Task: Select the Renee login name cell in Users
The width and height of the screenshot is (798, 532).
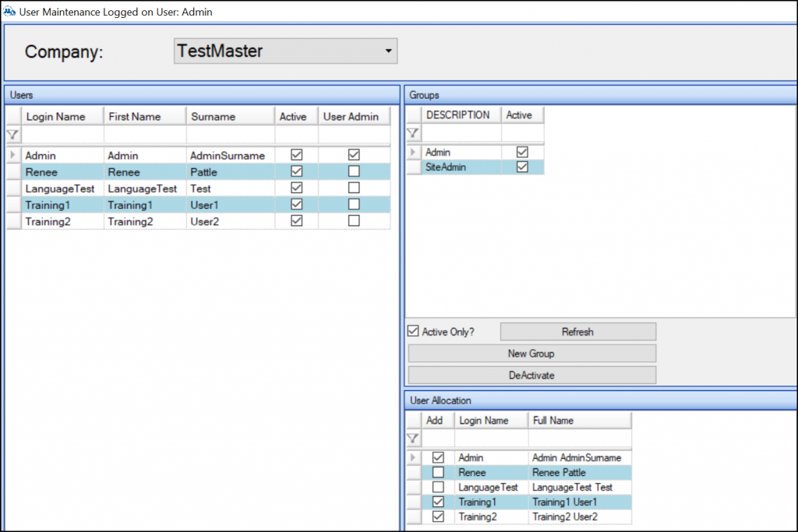Action: [62, 171]
